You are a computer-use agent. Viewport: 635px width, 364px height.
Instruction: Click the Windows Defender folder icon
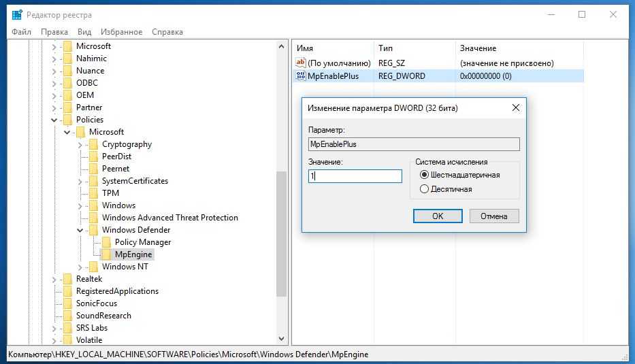click(x=93, y=230)
